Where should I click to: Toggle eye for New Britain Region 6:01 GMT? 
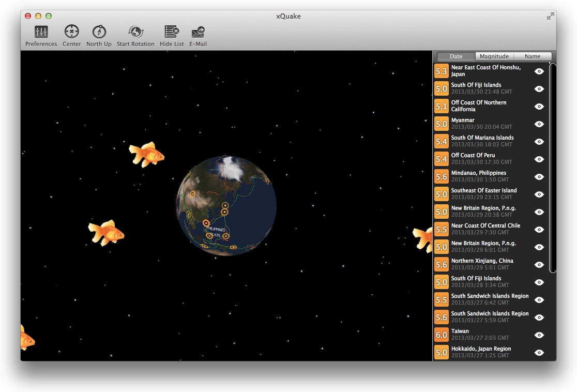(539, 247)
